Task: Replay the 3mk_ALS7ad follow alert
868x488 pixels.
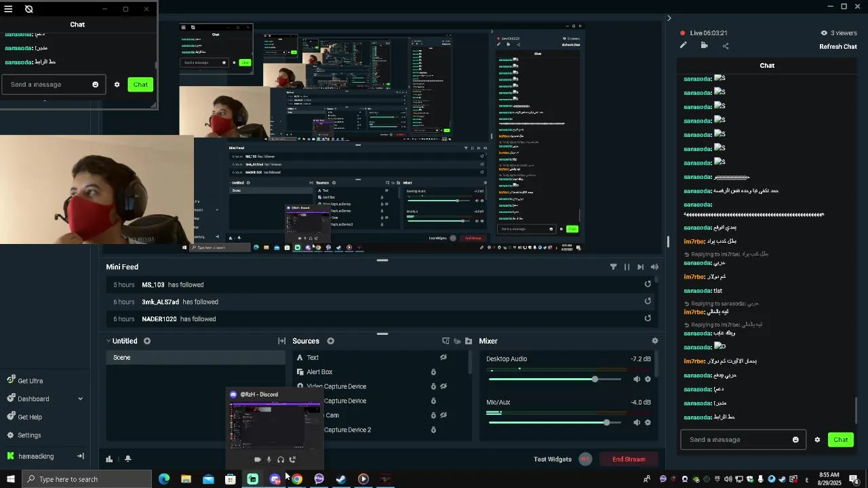Action: click(648, 302)
